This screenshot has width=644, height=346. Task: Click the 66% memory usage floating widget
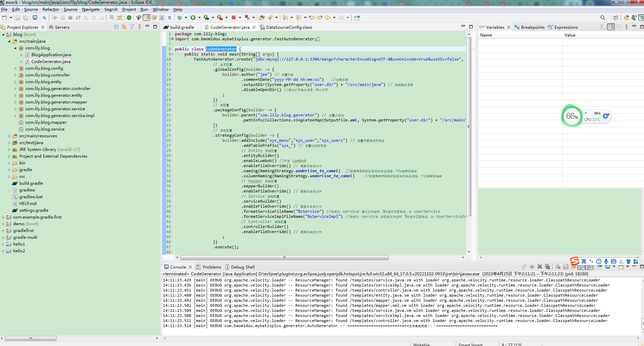coord(572,116)
